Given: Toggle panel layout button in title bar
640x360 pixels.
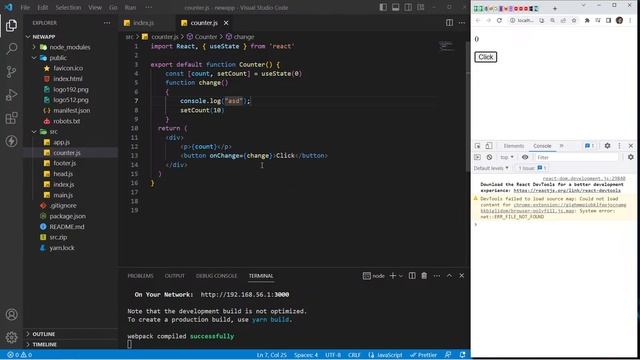Looking at the screenshot, I should tap(396, 7).
